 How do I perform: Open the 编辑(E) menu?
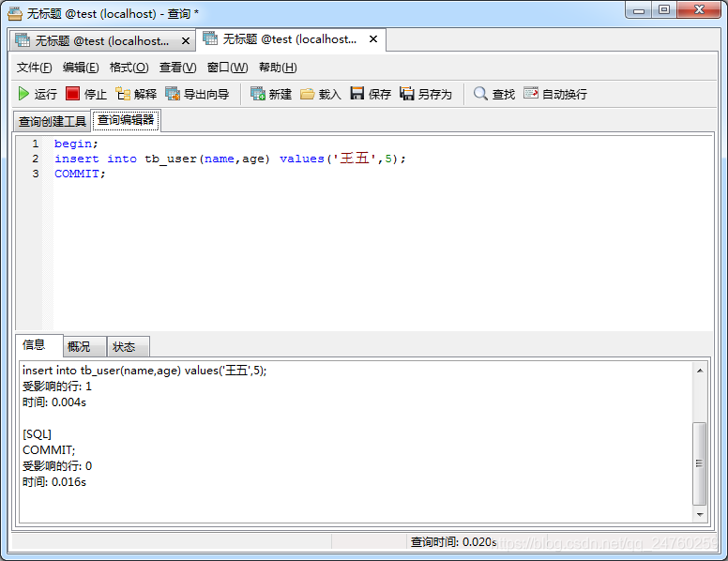click(x=81, y=68)
